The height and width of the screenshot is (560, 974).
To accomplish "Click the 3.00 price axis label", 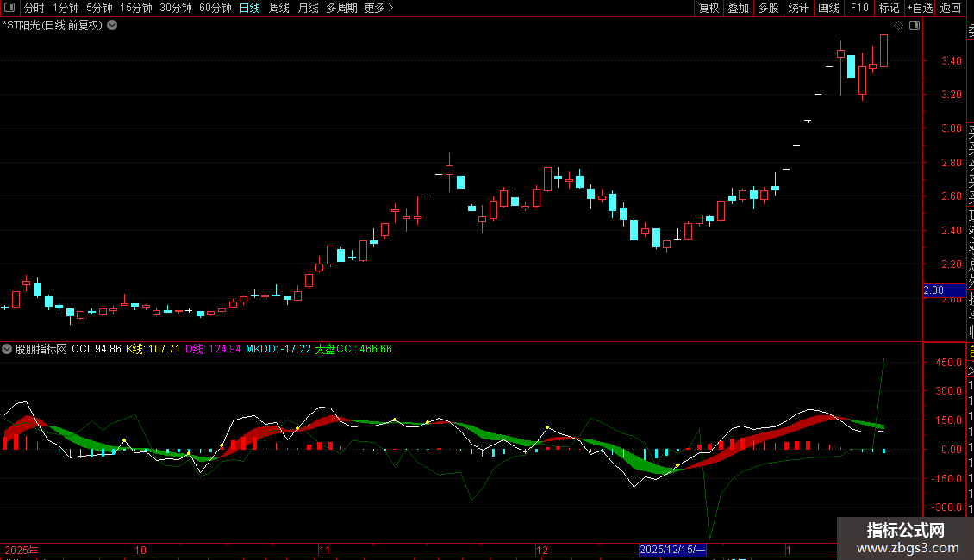I will (x=951, y=128).
